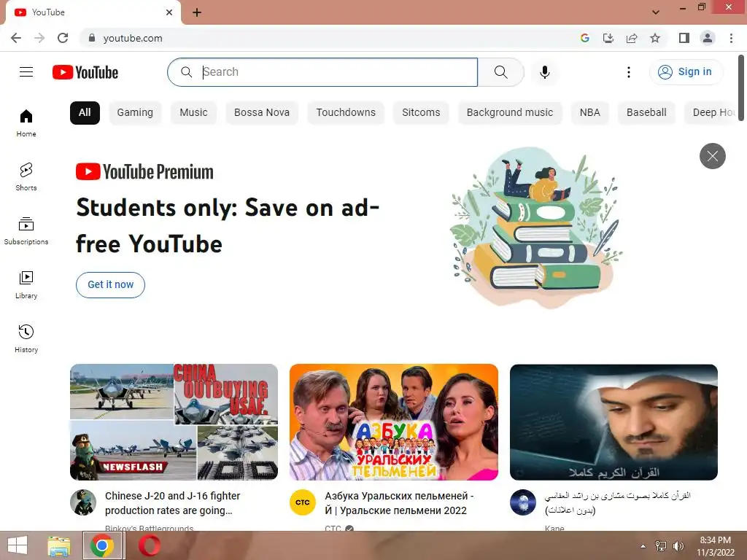Open the hamburger guide menu

click(26, 72)
